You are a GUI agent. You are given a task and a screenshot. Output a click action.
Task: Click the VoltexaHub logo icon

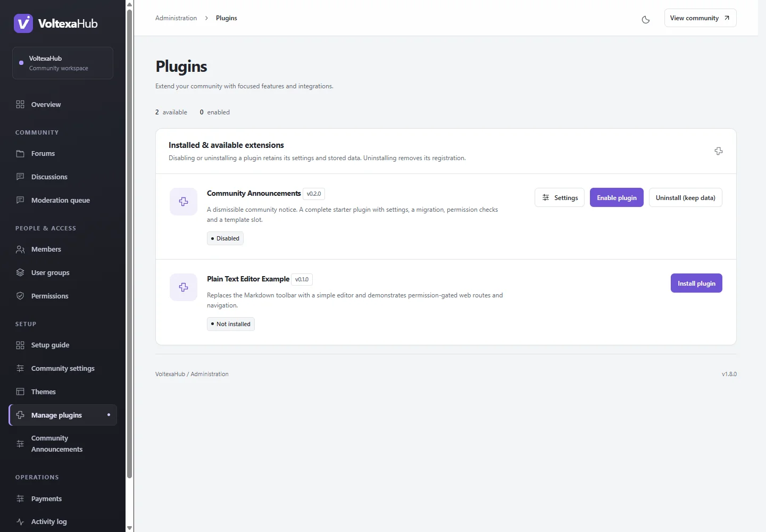pyautogui.click(x=23, y=23)
